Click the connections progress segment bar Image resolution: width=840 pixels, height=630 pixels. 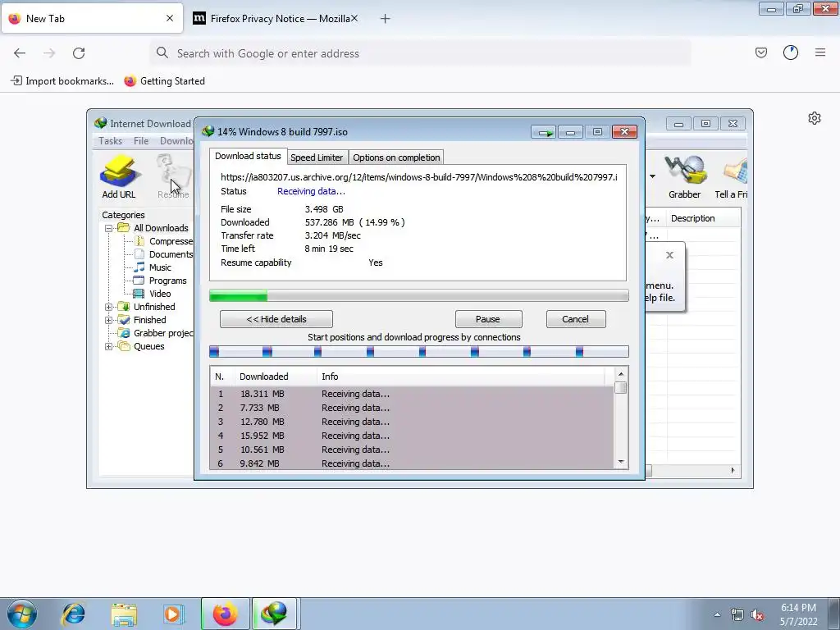pos(419,351)
